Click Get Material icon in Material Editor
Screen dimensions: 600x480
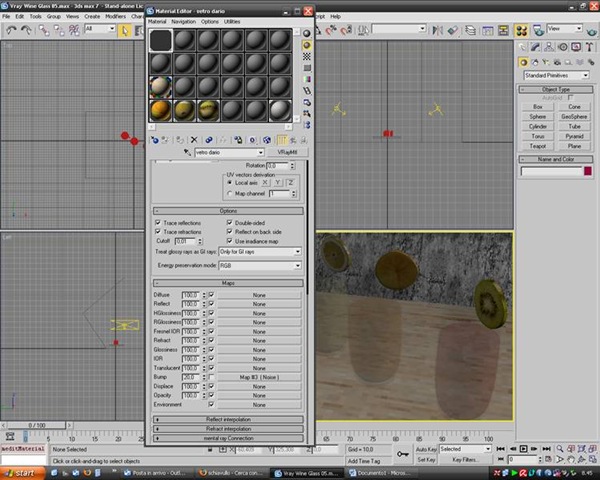coord(155,140)
